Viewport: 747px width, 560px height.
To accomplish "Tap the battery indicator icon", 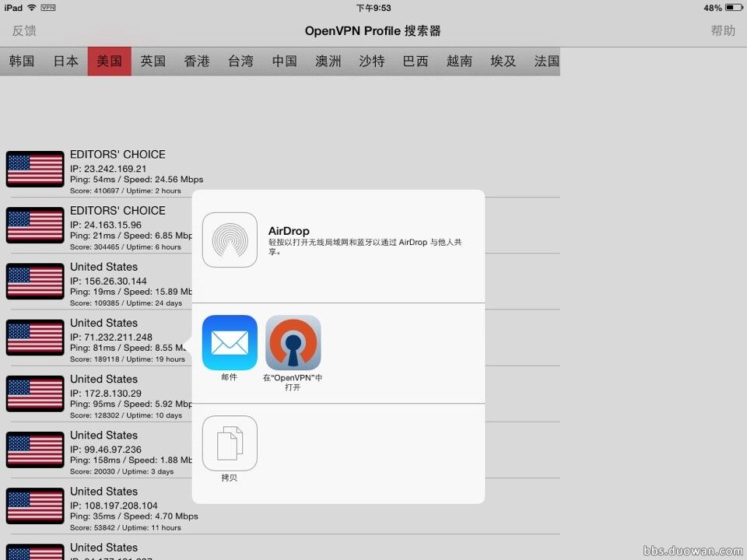I will [x=734, y=8].
